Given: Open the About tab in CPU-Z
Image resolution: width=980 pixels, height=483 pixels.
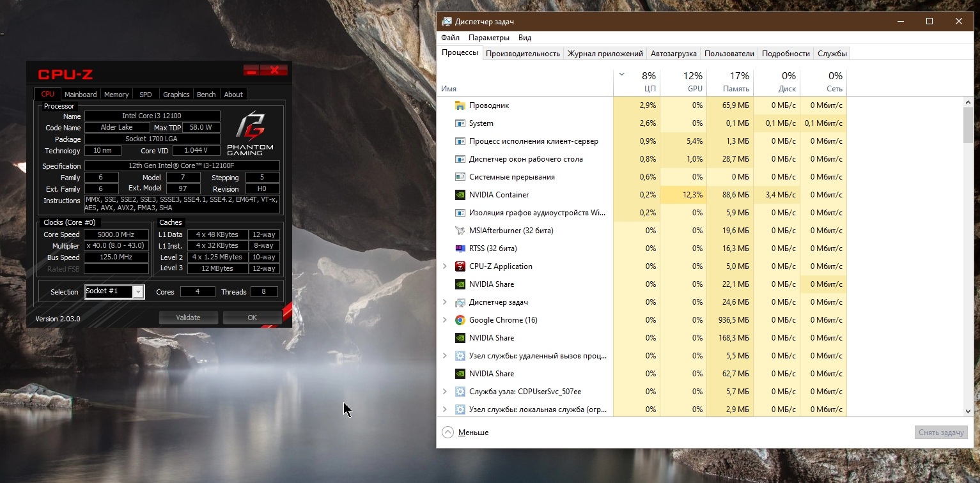Looking at the screenshot, I should (x=233, y=95).
